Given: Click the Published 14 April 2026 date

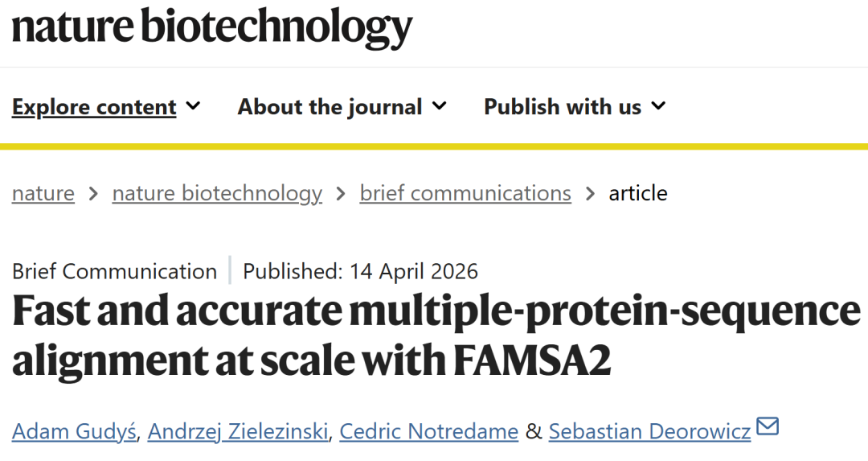Looking at the screenshot, I should tap(361, 271).
